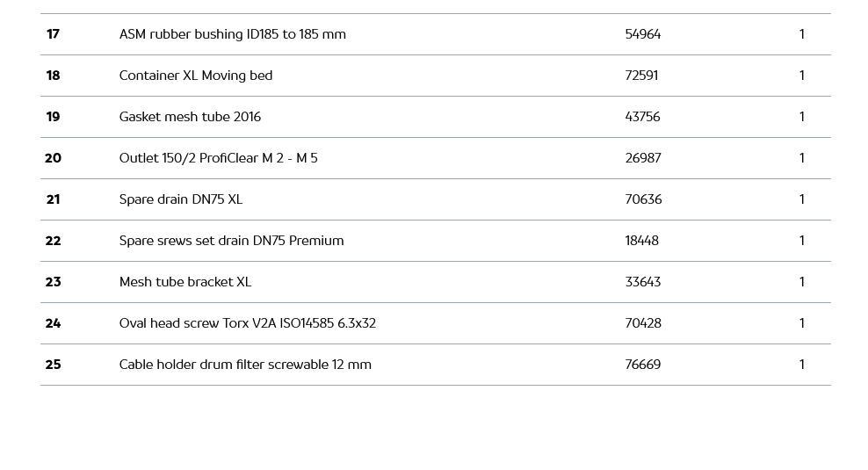The height and width of the screenshot is (470, 868).
Task: Select part number 70428
Action: point(642,323)
